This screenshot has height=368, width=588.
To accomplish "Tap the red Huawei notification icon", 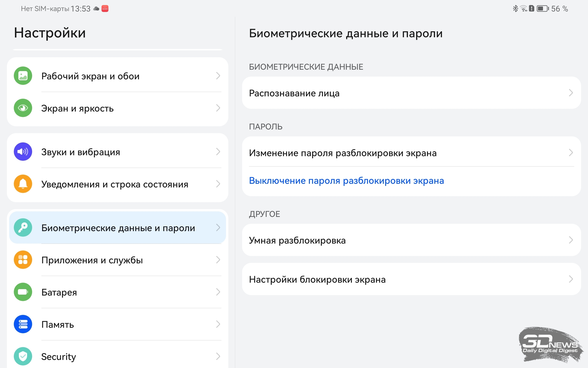I will (105, 9).
